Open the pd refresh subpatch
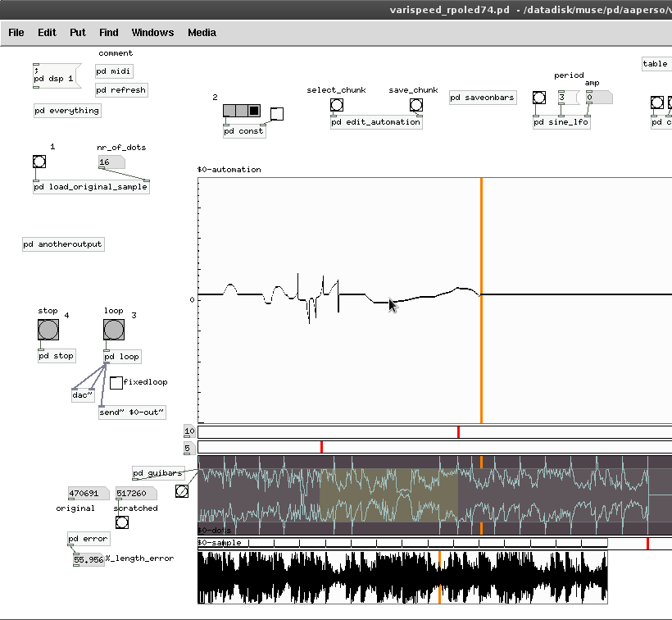The image size is (672, 620). (121, 90)
